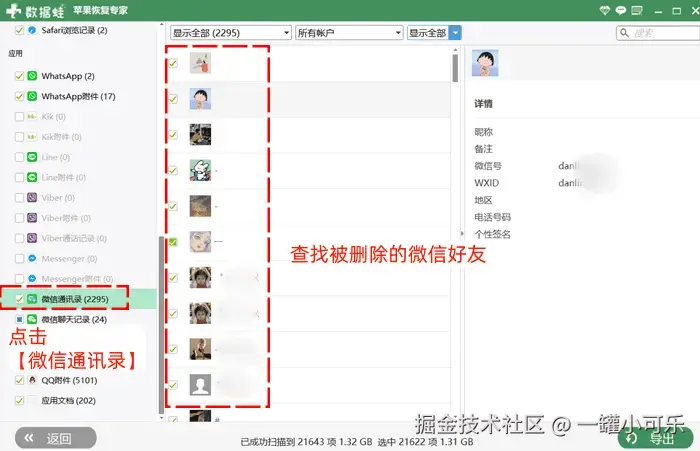This screenshot has width=700, height=451.
Task: Click the 返回 back button
Action: pyautogui.click(x=56, y=438)
